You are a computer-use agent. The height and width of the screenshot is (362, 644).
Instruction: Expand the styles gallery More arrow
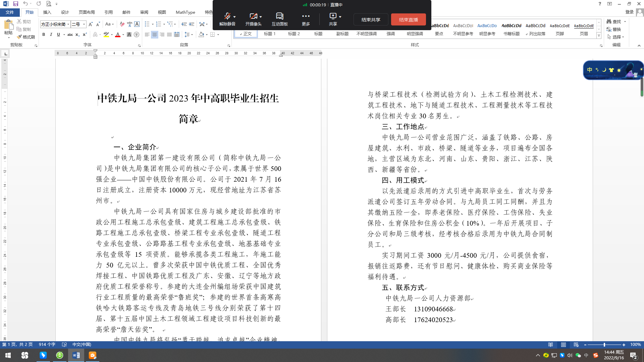pos(599,36)
